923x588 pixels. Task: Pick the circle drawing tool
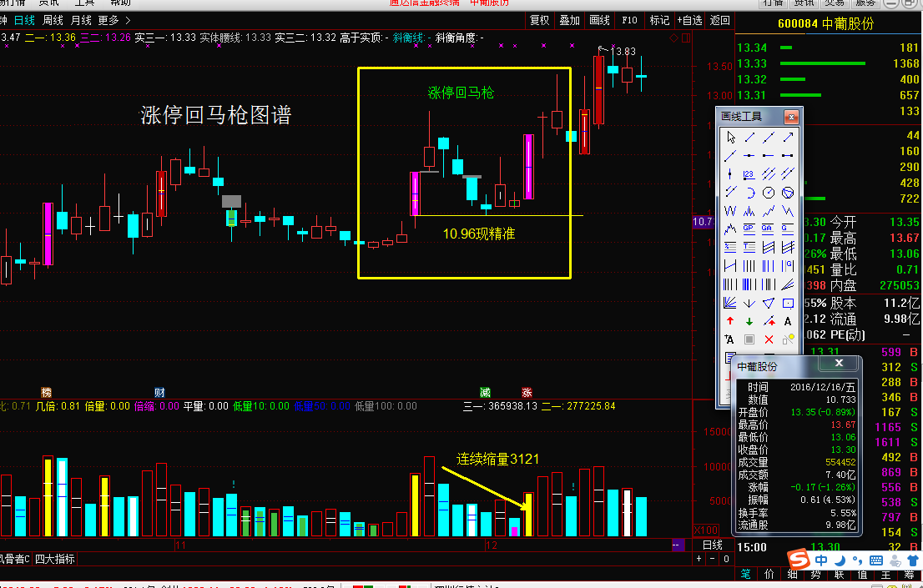pos(769,193)
